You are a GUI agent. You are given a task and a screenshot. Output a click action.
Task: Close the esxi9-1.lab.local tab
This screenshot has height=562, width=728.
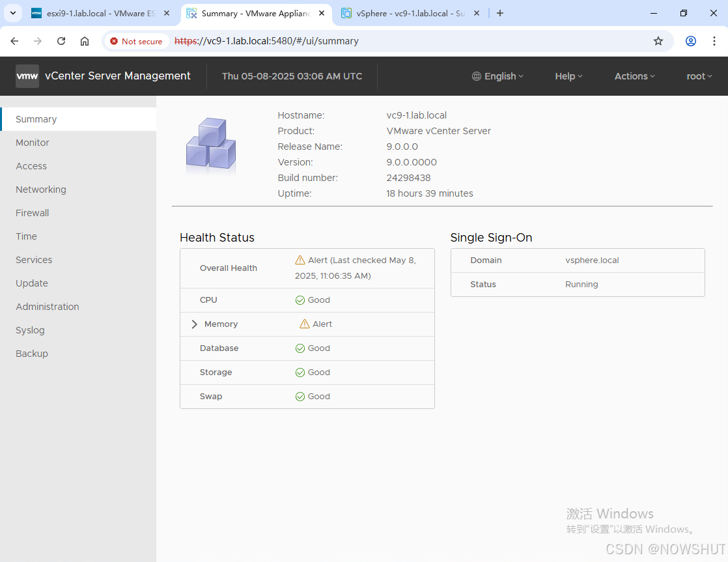pyautogui.click(x=167, y=13)
